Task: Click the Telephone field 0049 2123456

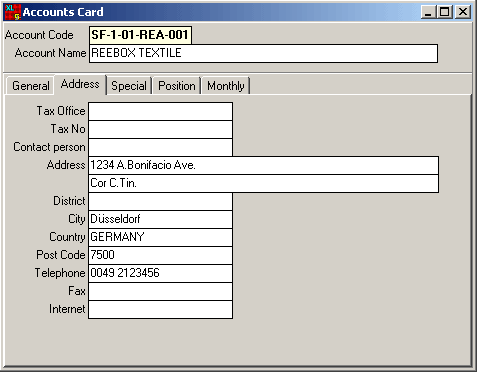Action: click(x=160, y=273)
